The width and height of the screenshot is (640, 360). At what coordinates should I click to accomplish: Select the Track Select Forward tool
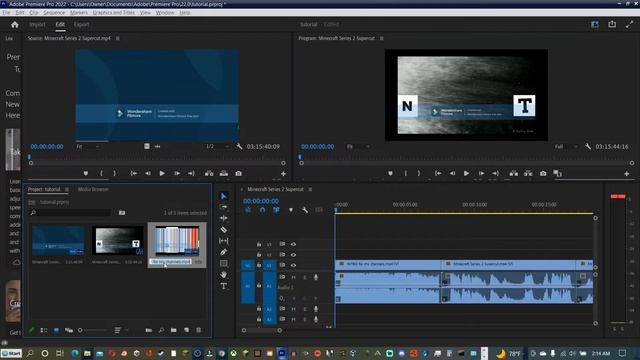pyautogui.click(x=224, y=207)
